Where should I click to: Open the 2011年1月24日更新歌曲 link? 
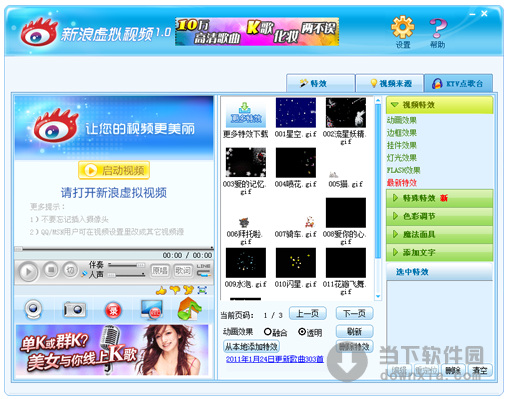[x=275, y=359]
